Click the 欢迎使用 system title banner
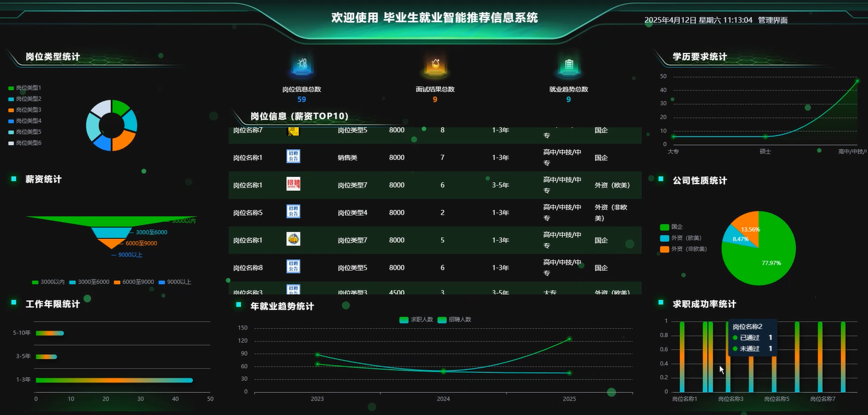868x415 pixels. coord(435,17)
